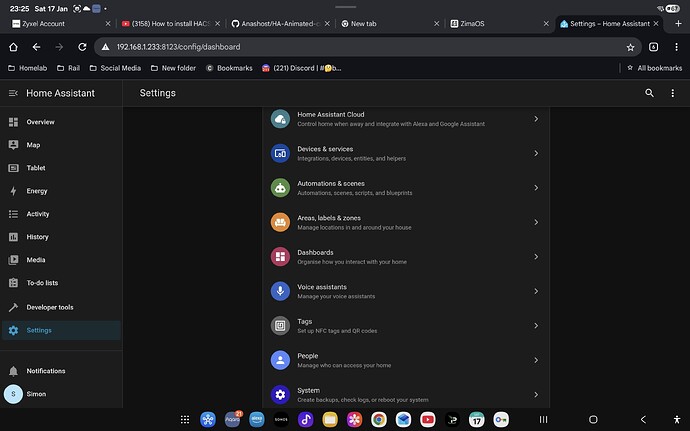Add a new browser tab

[x=678, y=24]
